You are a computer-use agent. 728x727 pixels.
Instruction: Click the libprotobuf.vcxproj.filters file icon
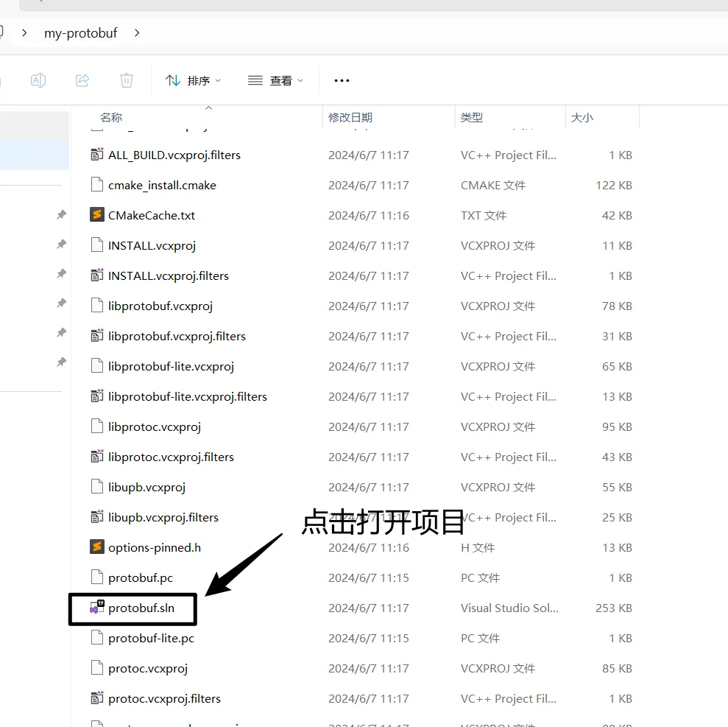pyautogui.click(x=97, y=335)
